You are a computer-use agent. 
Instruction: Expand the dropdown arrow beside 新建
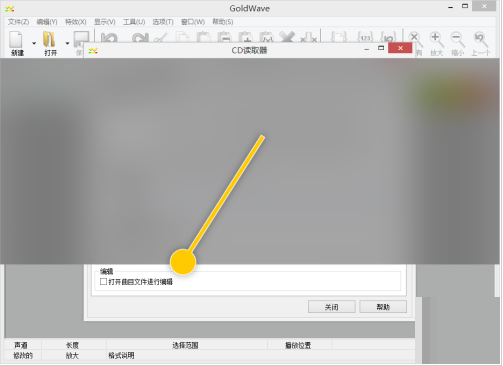click(x=34, y=43)
